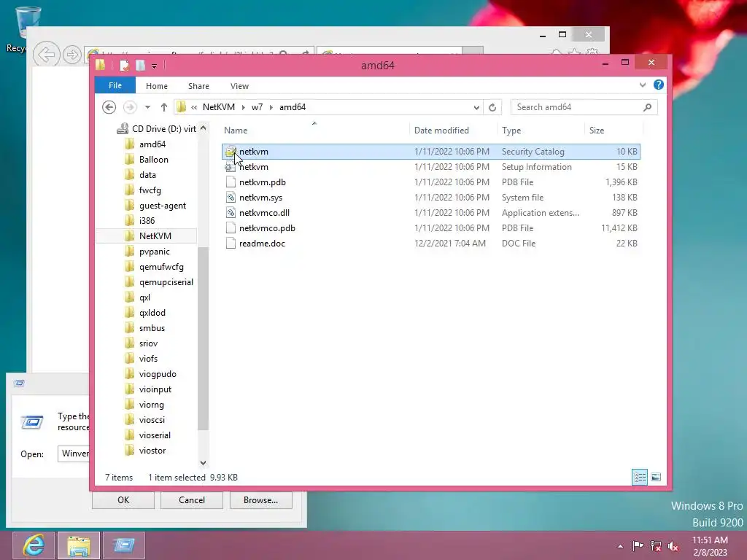Click New Folder quick access toolbar icon
Screen dimensions: 747x560
140,65
